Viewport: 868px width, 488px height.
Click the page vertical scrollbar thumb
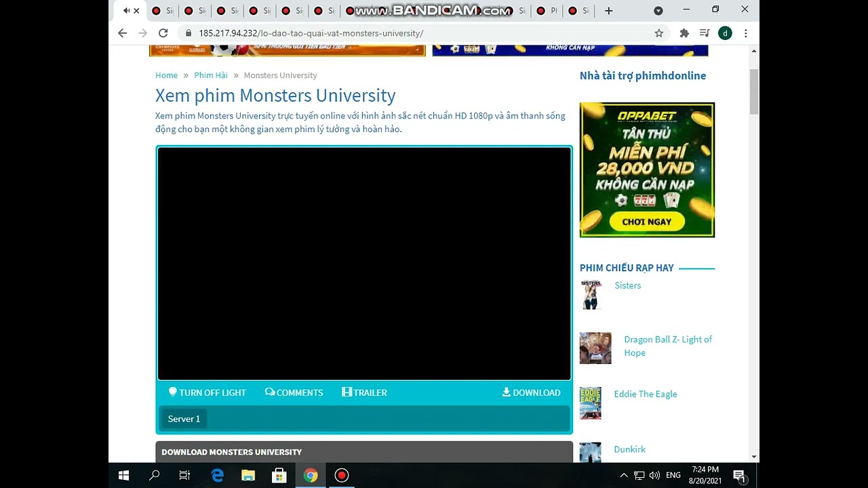pos(754,91)
